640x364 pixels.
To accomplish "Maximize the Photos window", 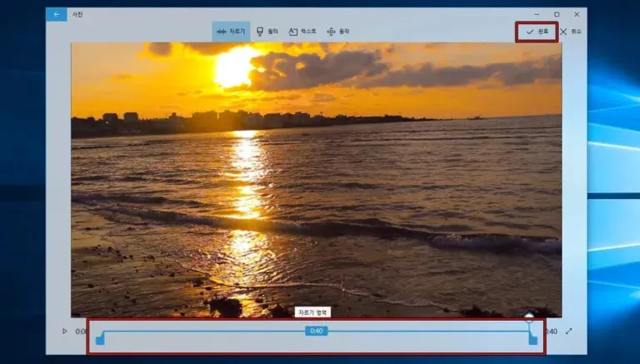I will (x=557, y=14).
